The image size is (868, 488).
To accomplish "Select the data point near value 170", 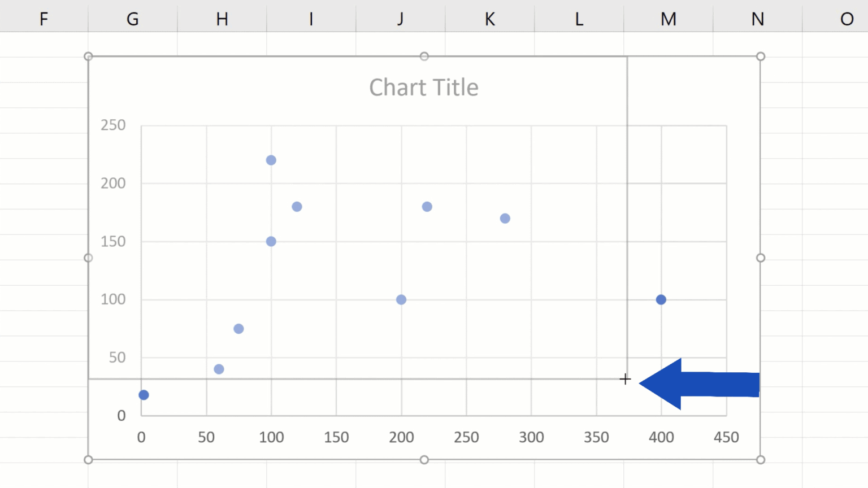I will point(505,218).
